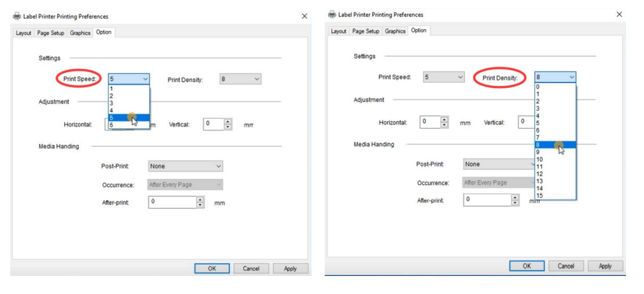Select density 14 in the open Print Density list
The image size is (644, 294).
tap(555, 188)
